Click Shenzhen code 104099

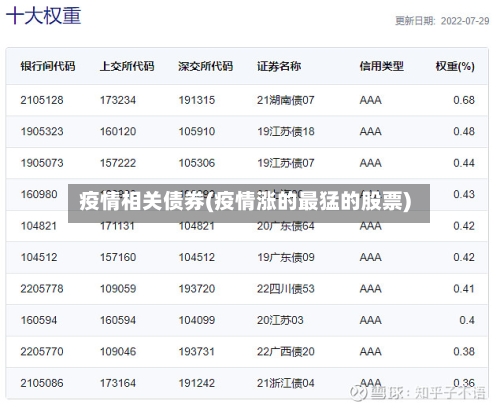(197, 320)
